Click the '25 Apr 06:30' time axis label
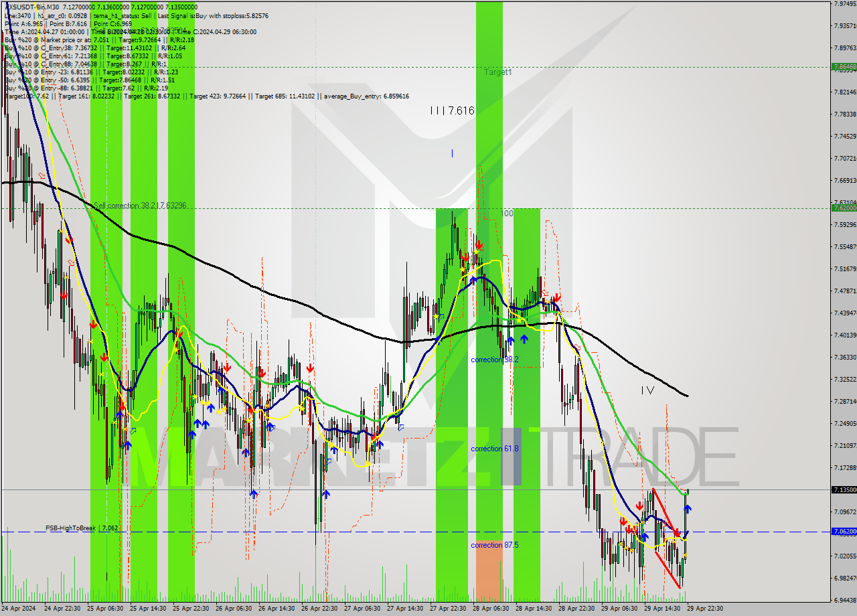The height and width of the screenshot is (616, 857). click(104, 609)
